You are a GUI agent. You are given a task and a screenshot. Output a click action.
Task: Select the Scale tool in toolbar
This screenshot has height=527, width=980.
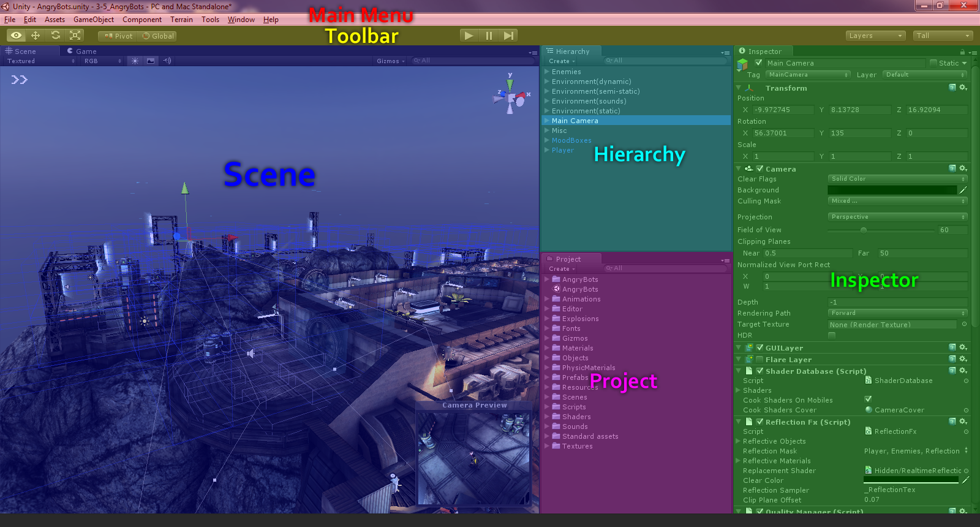75,36
